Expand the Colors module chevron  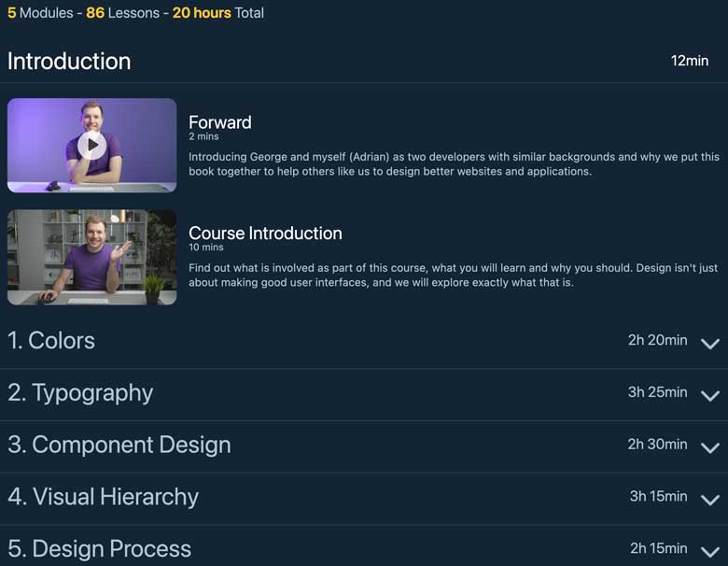click(710, 343)
